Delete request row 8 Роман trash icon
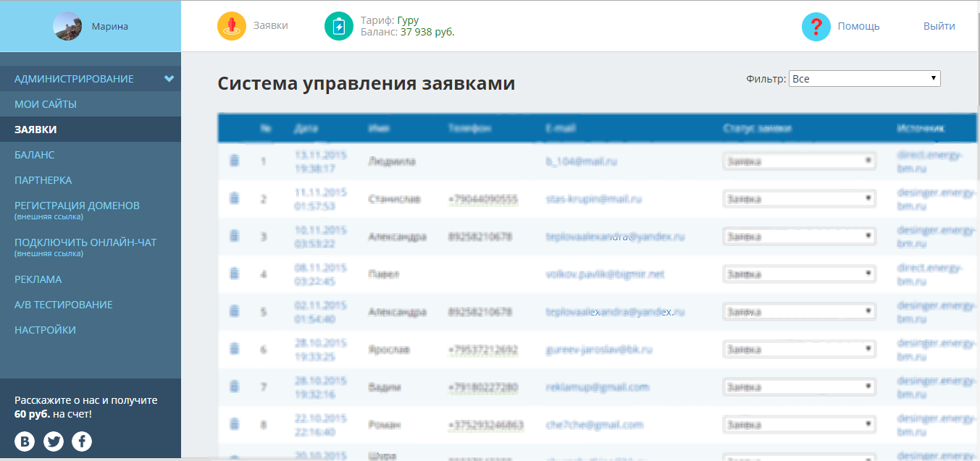The height and width of the screenshot is (461, 980). click(x=234, y=424)
